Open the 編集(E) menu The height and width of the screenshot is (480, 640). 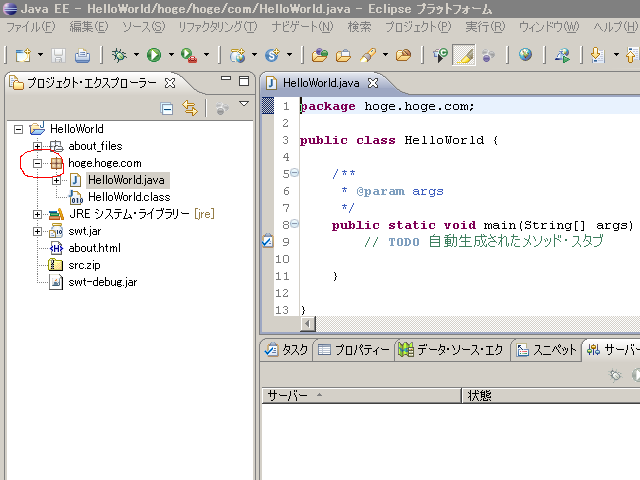[x=89, y=27]
